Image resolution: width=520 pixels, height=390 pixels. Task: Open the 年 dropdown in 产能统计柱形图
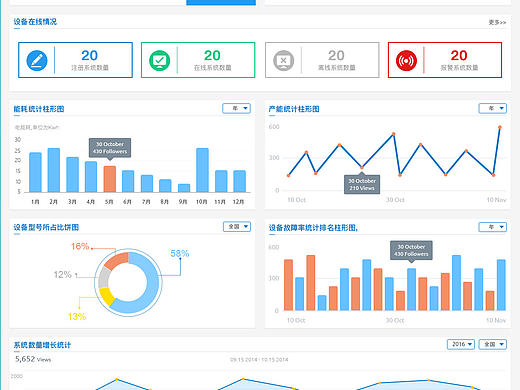click(493, 108)
